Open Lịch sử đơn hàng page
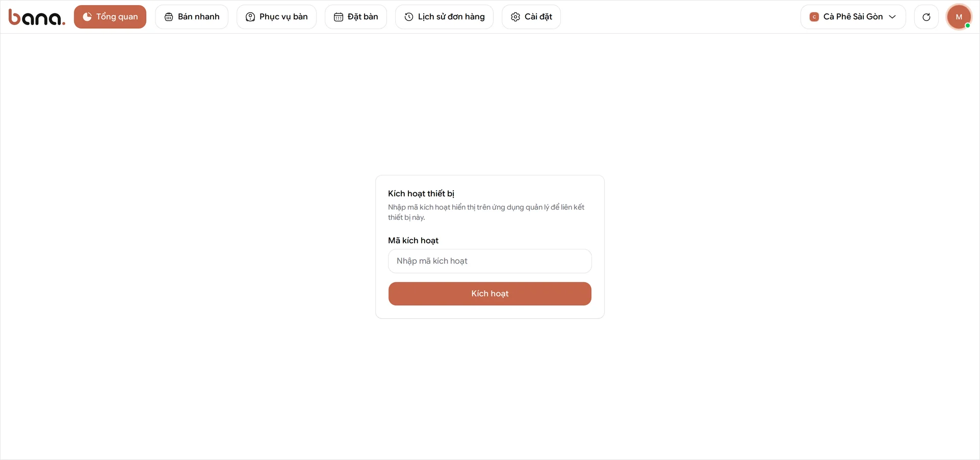Screen dimensions: 980x460 tap(444, 17)
